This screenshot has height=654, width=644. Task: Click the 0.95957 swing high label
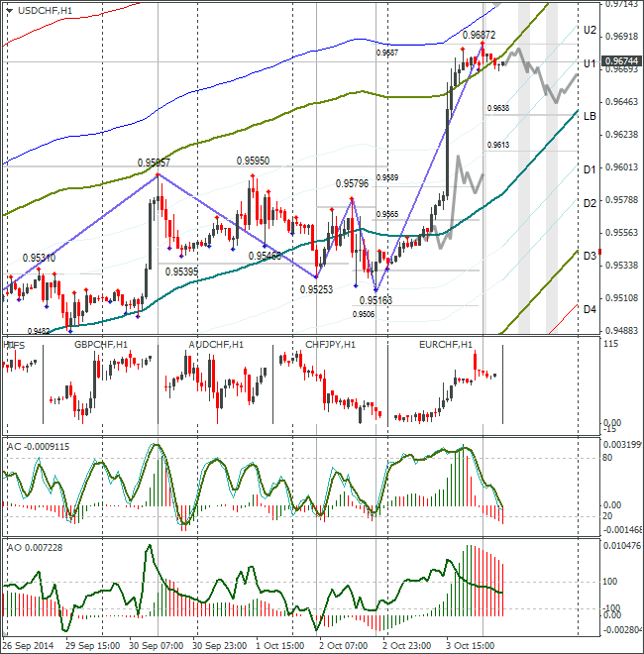click(x=154, y=163)
